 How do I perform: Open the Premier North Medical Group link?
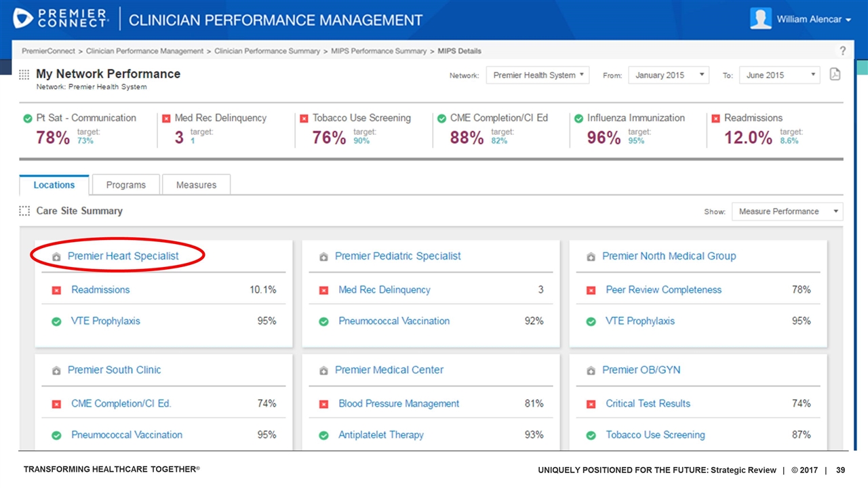point(669,256)
